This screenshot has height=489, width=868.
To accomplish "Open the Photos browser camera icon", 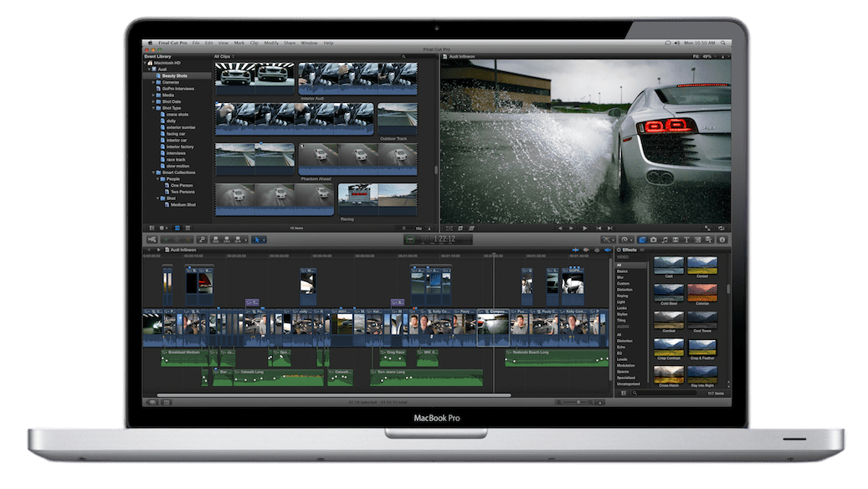I will pyautogui.click(x=653, y=239).
